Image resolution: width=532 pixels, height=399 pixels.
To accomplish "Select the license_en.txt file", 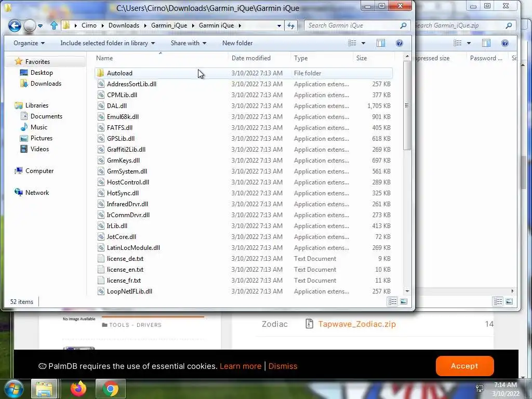I will [244, 270].
